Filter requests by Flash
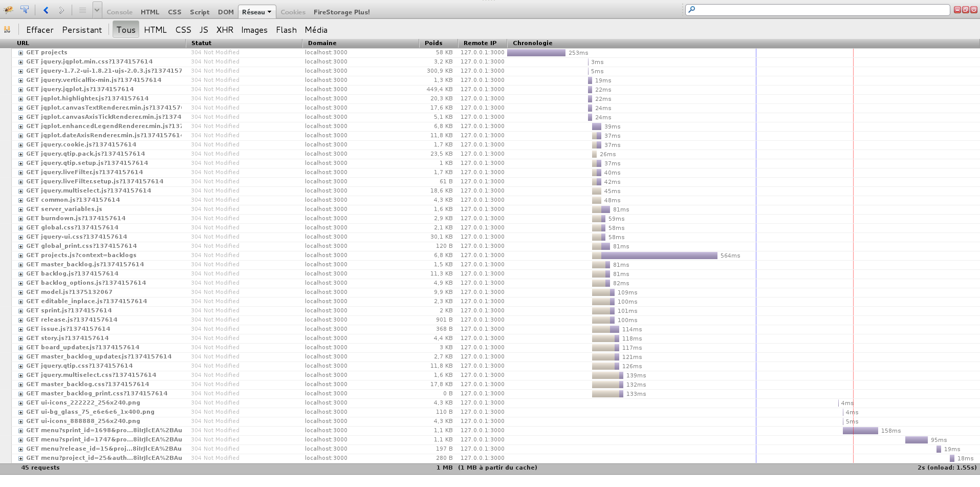The image size is (980, 487). [x=286, y=30]
